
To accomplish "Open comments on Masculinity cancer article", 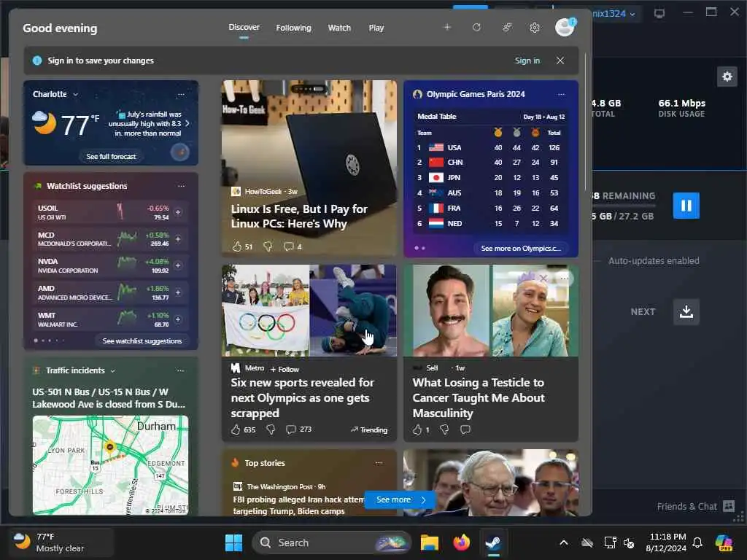I will click(465, 429).
